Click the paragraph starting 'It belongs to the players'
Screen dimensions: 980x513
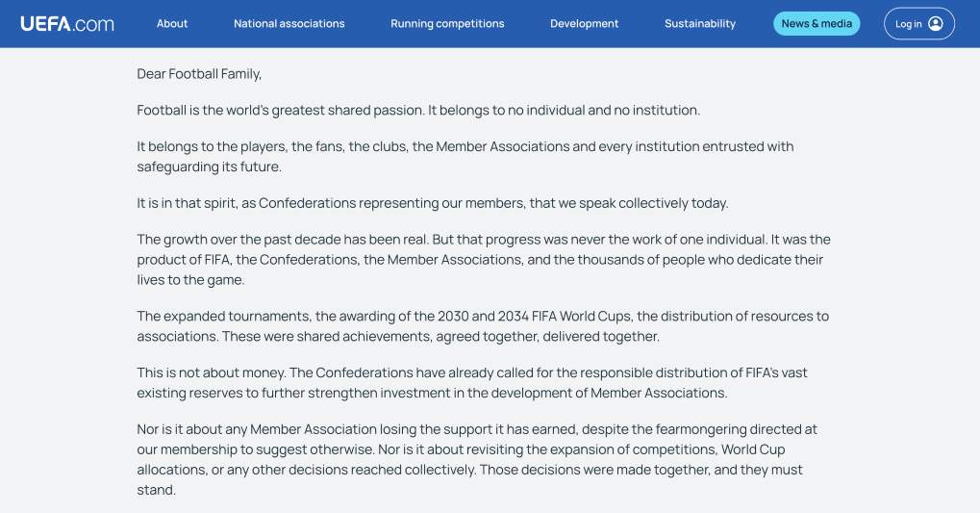pos(465,156)
